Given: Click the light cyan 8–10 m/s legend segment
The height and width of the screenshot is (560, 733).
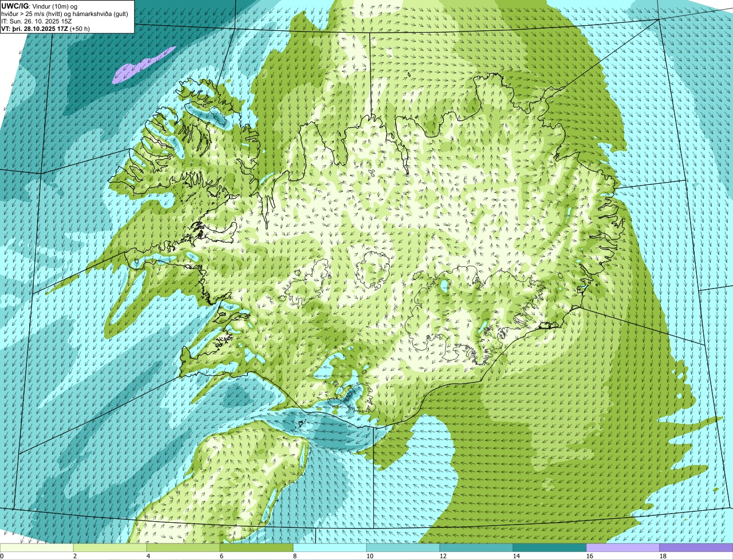Looking at the screenshot, I should 330,548.
